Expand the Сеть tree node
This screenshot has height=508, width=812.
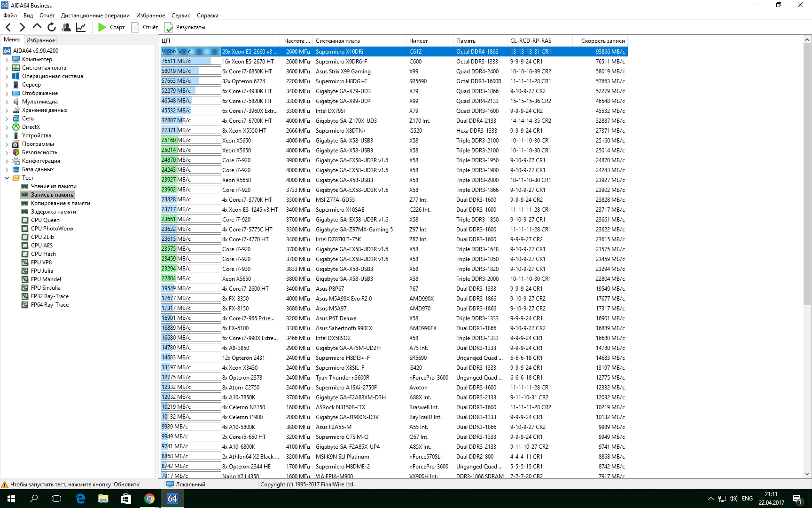[7, 119]
